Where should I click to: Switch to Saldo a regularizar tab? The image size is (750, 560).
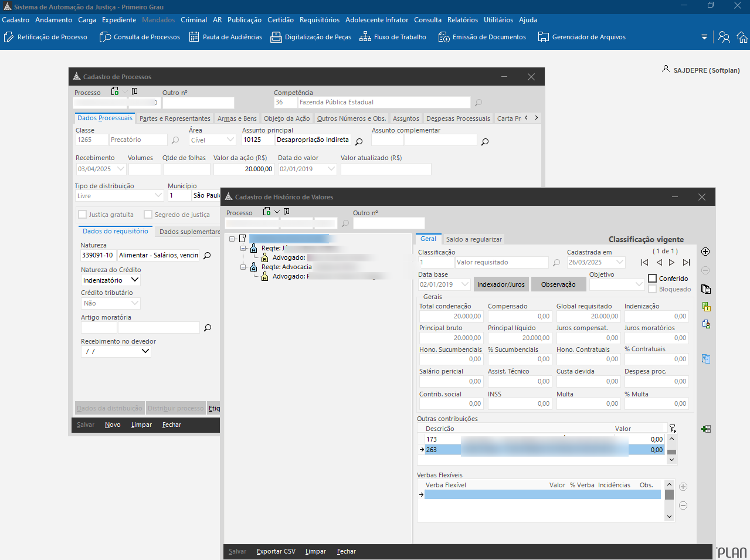pyautogui.click(x=474, y=239)
